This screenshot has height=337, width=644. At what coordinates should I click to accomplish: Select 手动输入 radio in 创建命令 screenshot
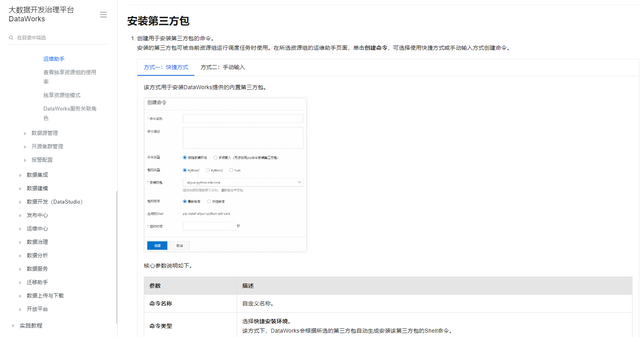(215, 157)
